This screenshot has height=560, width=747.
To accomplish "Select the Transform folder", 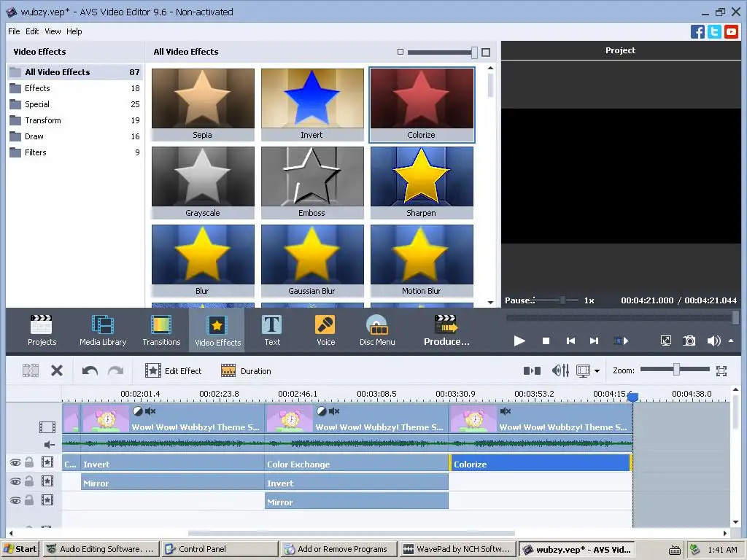I will point(75,120).
